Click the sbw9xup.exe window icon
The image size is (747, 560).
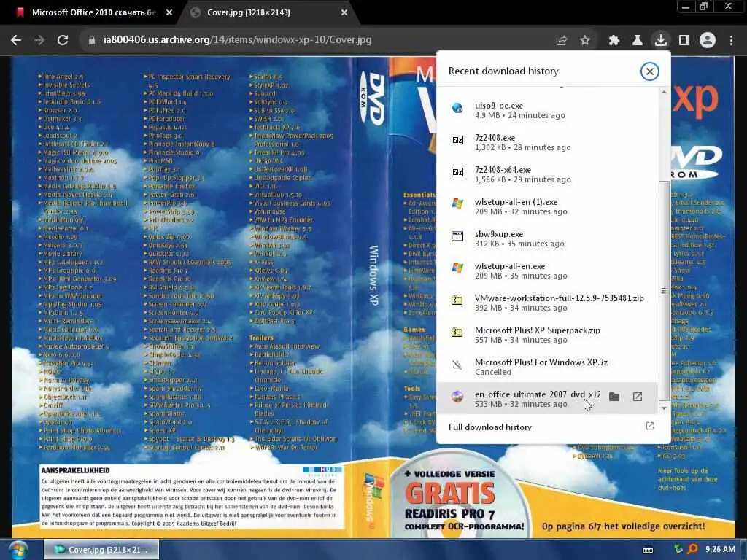point(457,236)
